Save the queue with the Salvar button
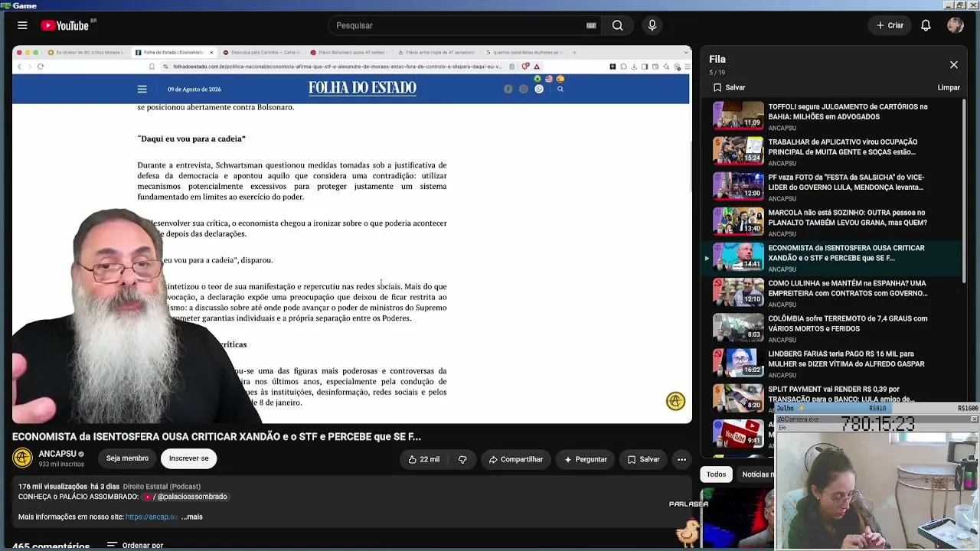This screenshot has width=980, height=551. point(729,87)
